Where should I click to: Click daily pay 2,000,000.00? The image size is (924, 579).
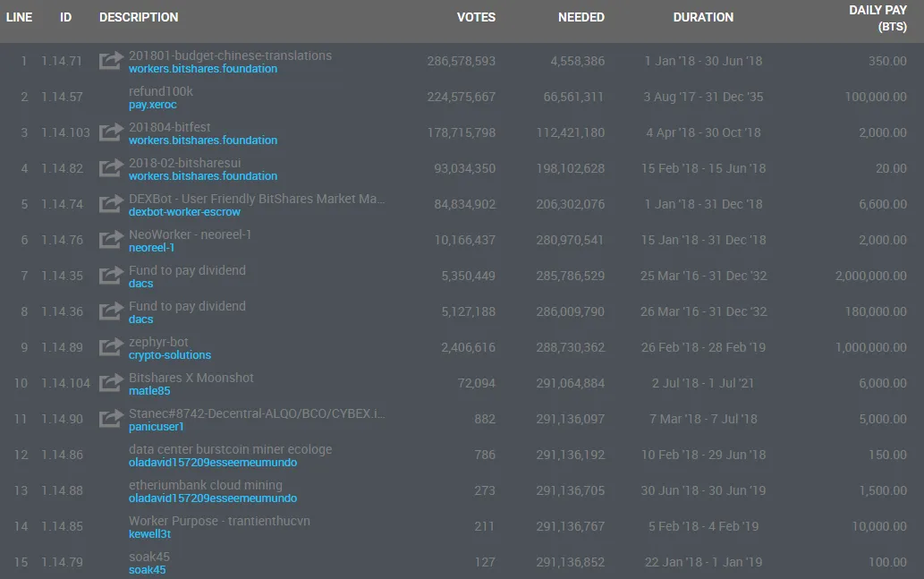click(x=871, y=276)
